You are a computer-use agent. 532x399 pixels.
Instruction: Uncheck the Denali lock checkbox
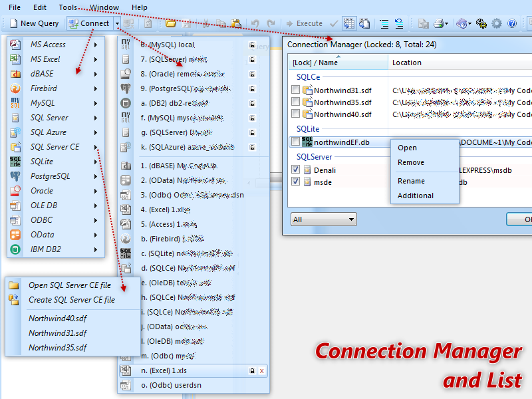(295, 170)
